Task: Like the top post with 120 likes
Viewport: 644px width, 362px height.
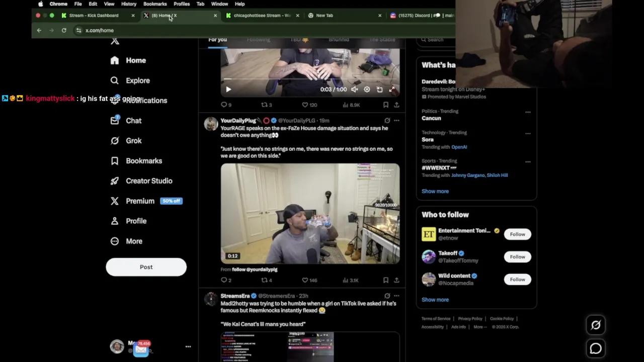Action: pyautogui.click(x=309, y=105)
